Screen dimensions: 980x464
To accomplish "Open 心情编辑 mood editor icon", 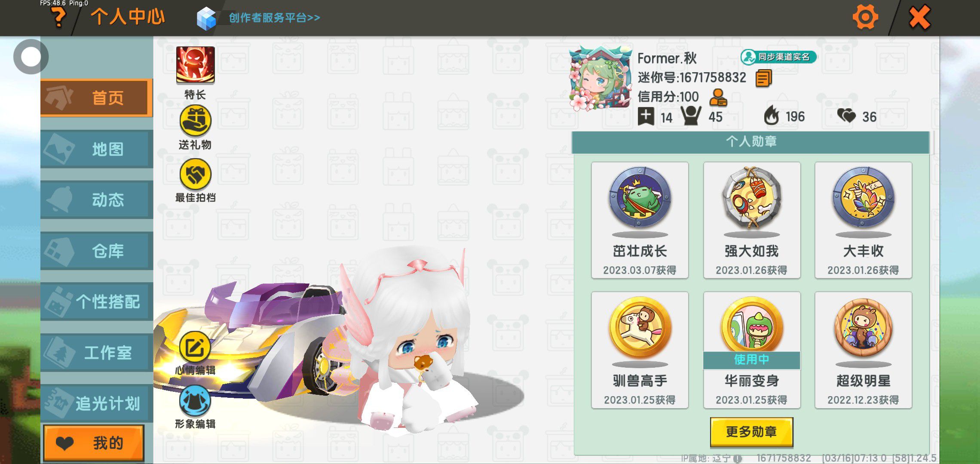I will pos(195,347).
